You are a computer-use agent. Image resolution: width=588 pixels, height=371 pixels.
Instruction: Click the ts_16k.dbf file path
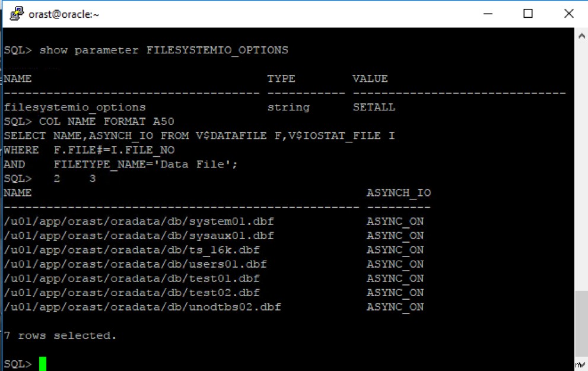pyautogui.click(x=132, y=250)
